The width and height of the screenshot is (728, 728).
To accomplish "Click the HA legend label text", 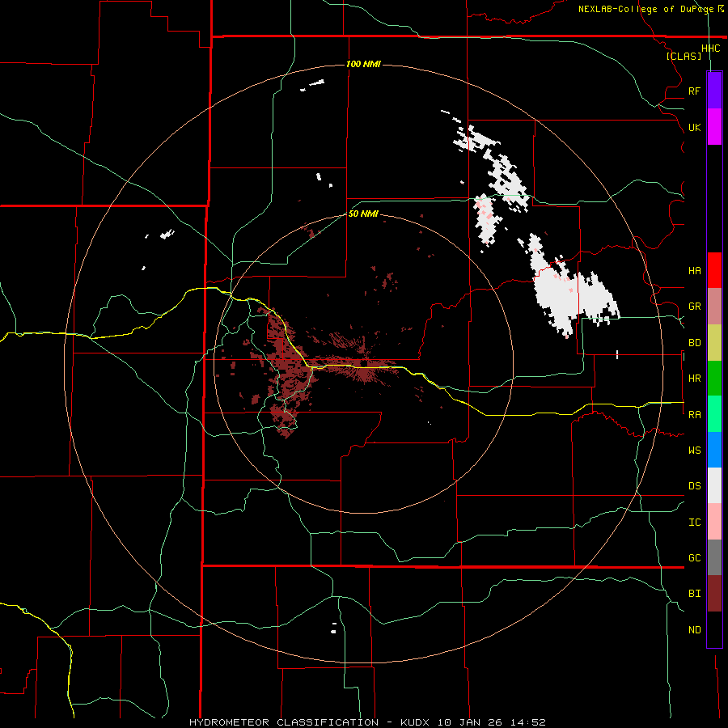I will pos(695,271).
